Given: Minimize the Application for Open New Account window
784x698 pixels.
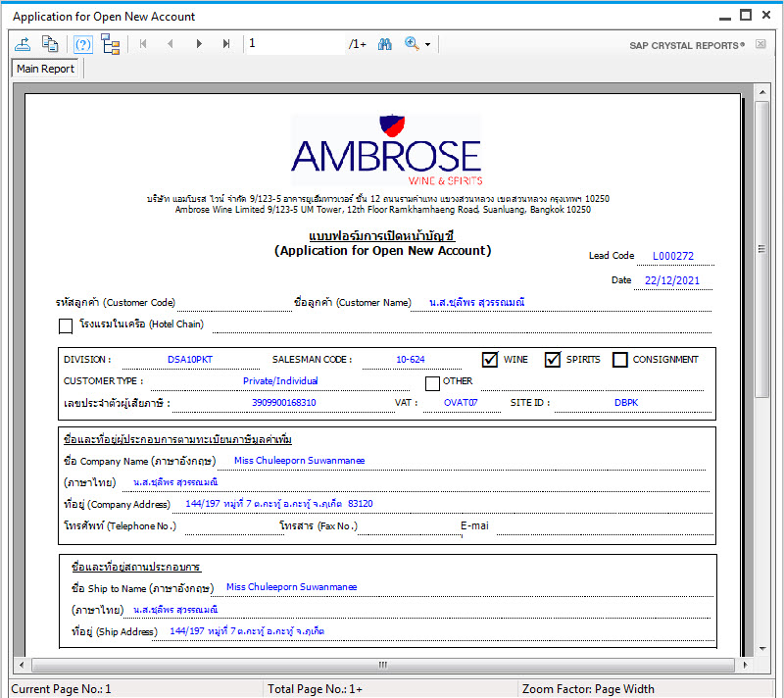Looking at the screenshot, I should pos(725,17).
